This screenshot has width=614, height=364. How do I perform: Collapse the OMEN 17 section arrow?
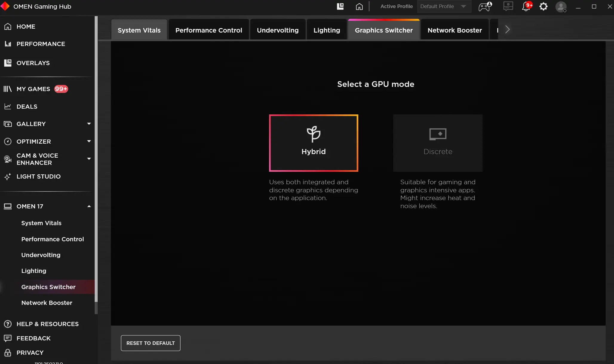pos(89,206)
